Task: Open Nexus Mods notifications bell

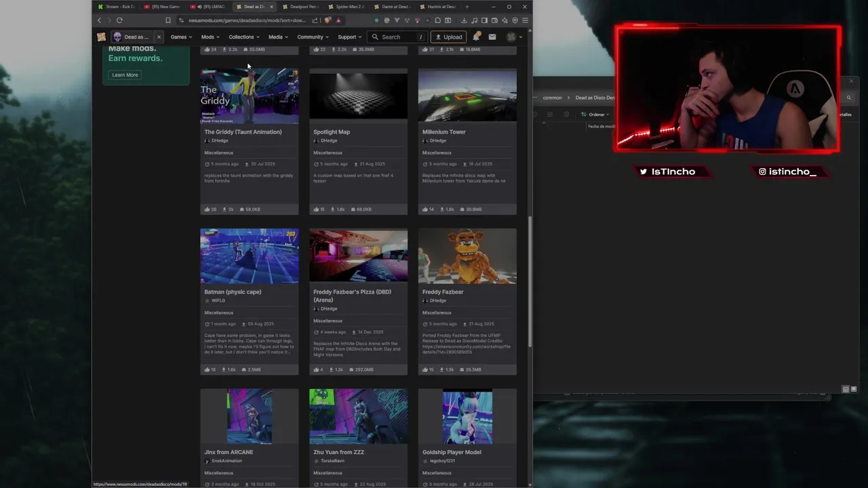Action: pyautogui.click(x=476, y=37)
